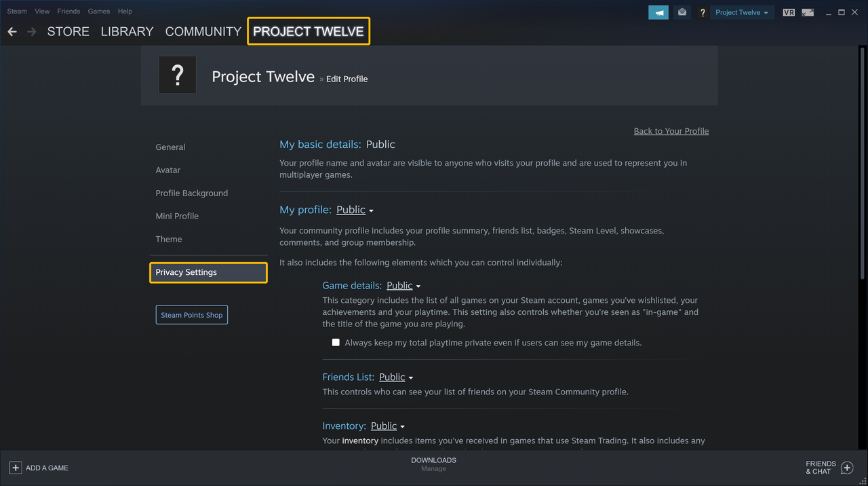Click the 'Friends List:' label
Viewport: 868px width, 486px height.
tap(349, 377)
